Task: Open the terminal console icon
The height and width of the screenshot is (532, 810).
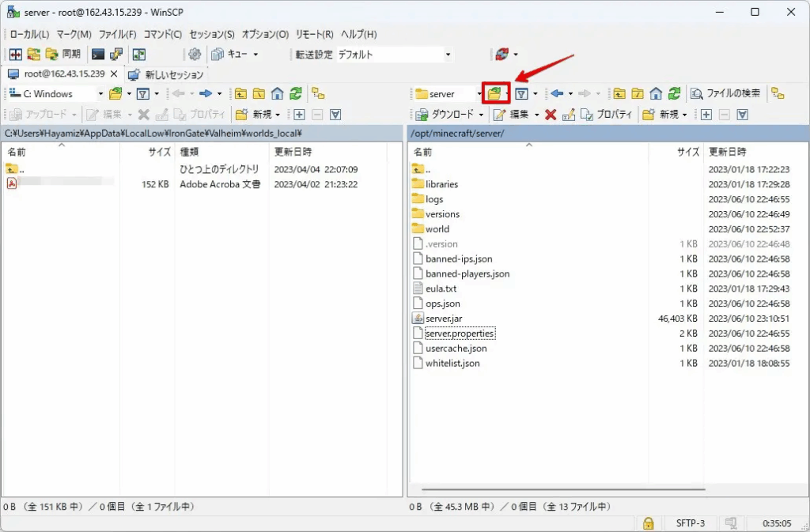Action: pos(98,55)
